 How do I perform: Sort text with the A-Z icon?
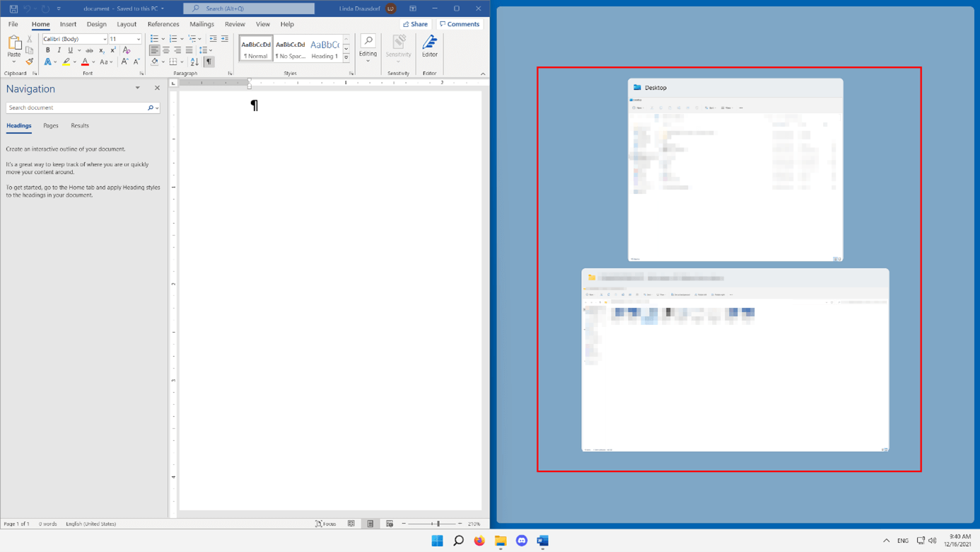(x=194, y=62)
